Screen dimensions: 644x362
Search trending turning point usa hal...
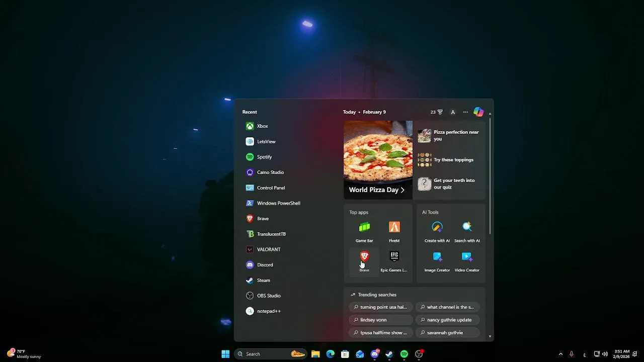[380, 307]
